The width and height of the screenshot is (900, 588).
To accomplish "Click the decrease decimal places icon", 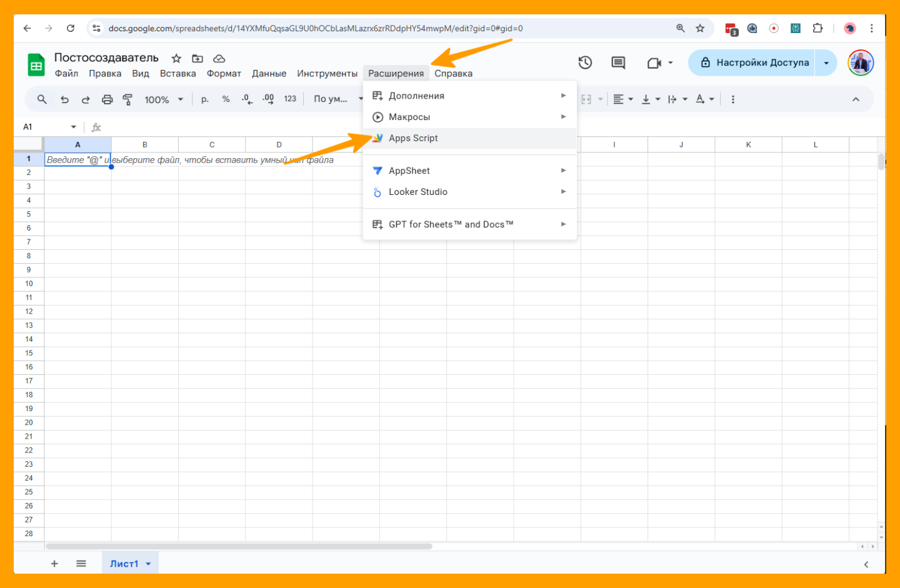I will click(247, 99).
